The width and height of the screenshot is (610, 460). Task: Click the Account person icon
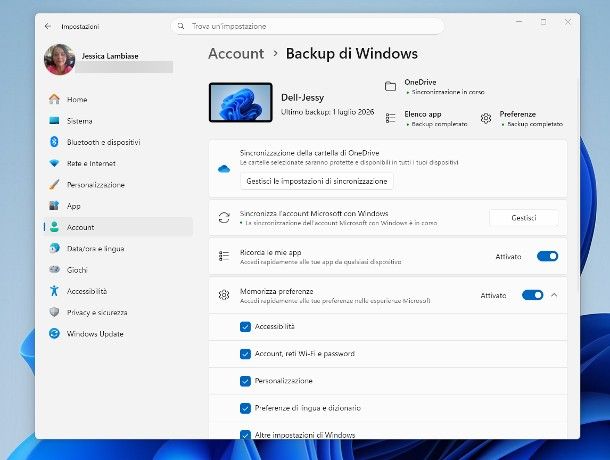pos(54,227)
